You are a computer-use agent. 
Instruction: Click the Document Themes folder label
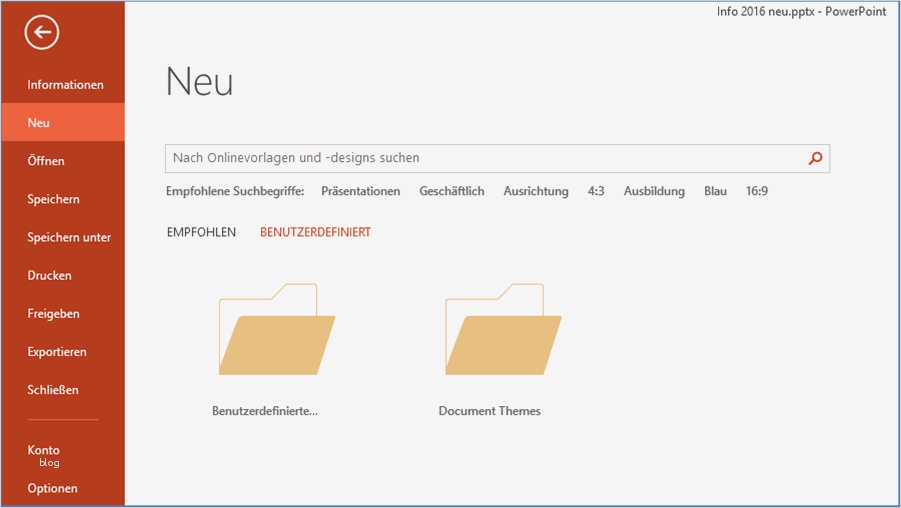click(x=490, y=411)
